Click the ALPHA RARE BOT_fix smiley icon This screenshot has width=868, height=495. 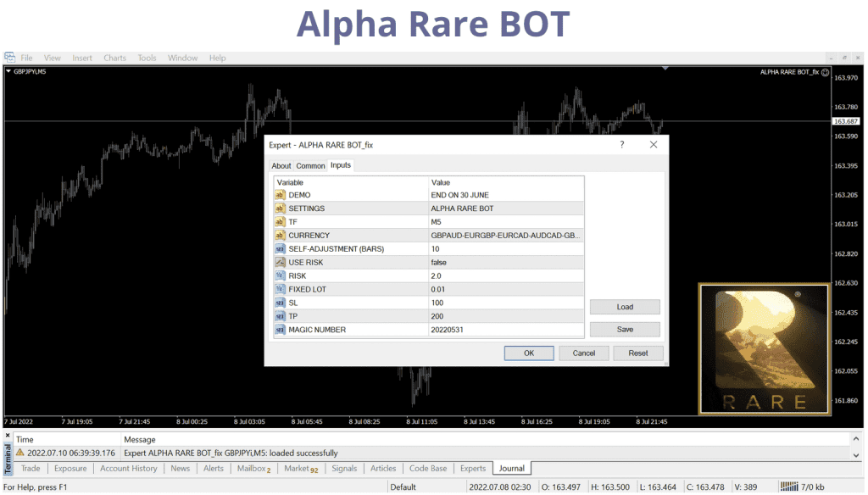tap(825, 72)
